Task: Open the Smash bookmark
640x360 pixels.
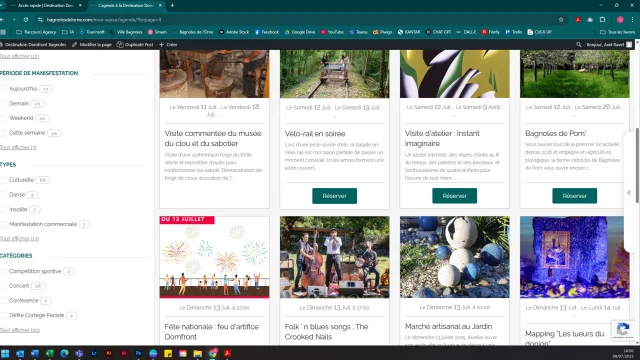Action: coord(158,32)
